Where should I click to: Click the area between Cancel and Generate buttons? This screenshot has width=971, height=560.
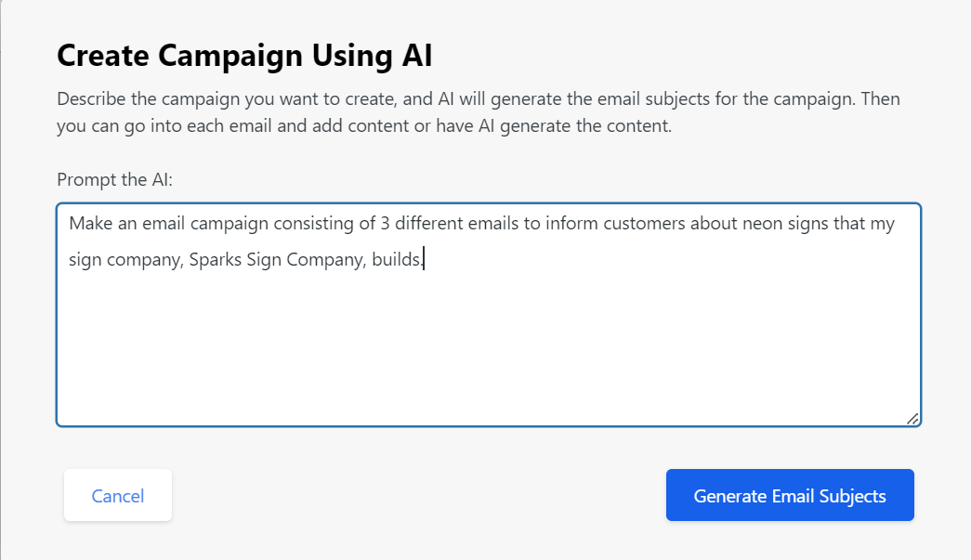click(418, 495)
